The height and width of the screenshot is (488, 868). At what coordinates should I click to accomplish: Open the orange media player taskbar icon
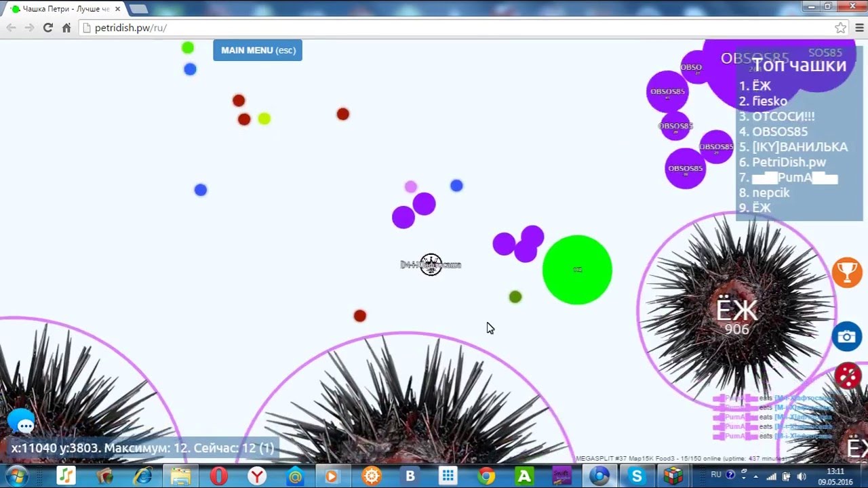[x=332, y=476]
